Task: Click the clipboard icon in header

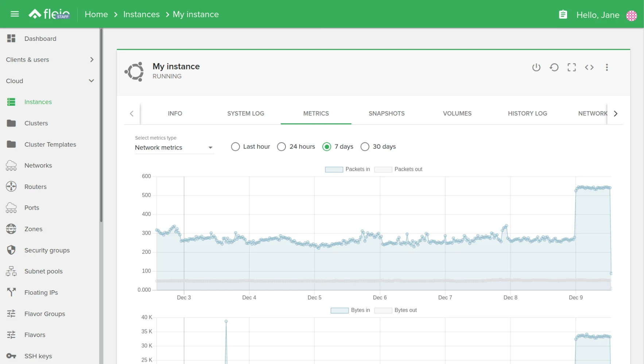Action: [x=563, y=15]
